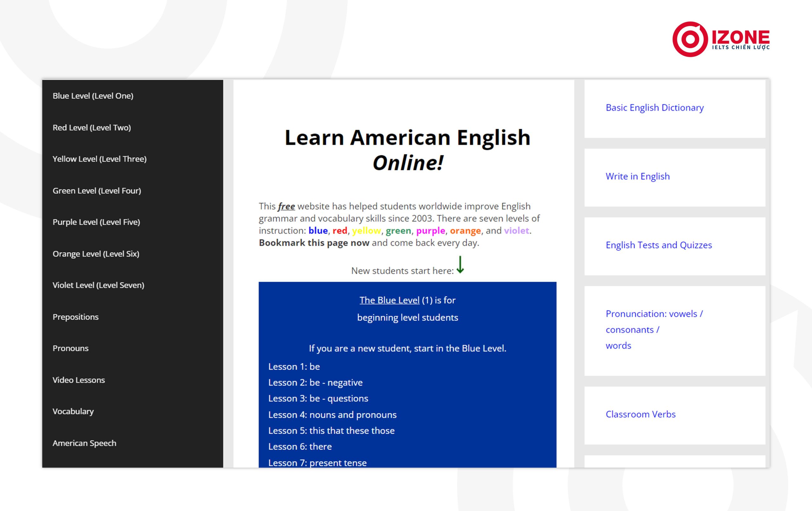Click the Green Level sidebar icon

(x=96, y=190)
